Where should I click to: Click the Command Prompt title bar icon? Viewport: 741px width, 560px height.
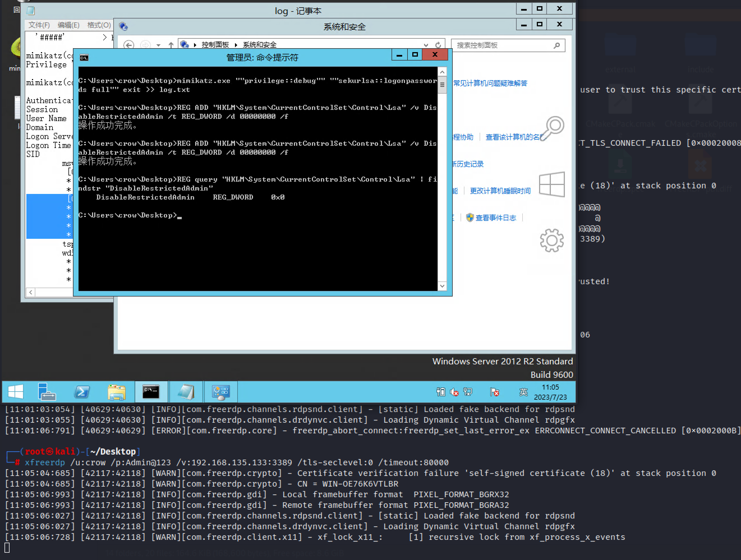84,58
